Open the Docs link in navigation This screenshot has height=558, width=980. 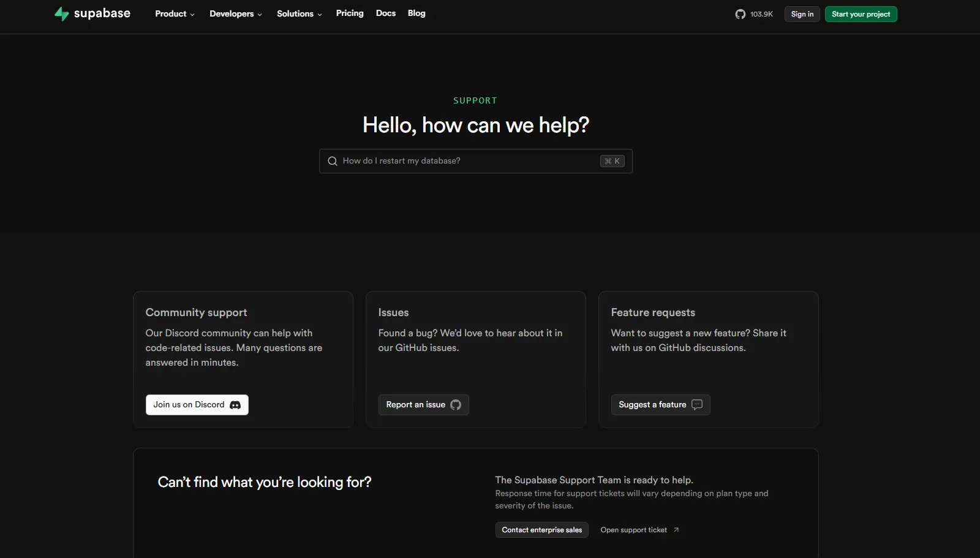pyautogui.click(x=386, y=13)
